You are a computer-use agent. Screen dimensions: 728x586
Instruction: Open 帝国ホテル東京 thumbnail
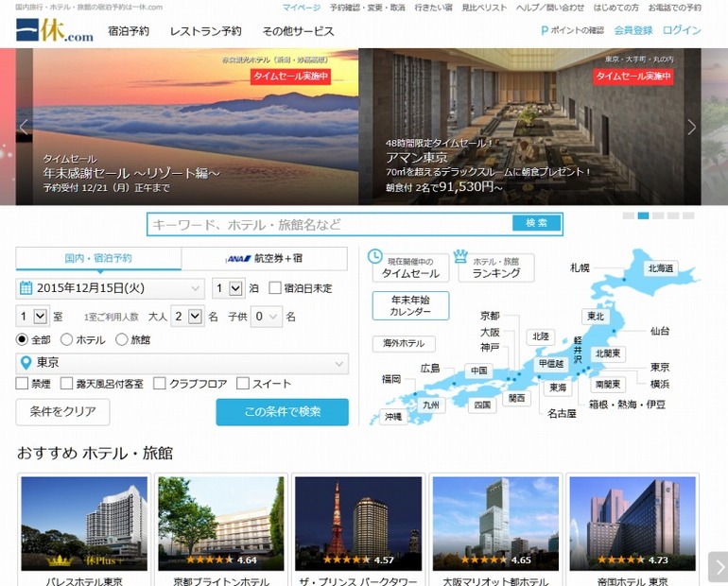pos(633,524)
